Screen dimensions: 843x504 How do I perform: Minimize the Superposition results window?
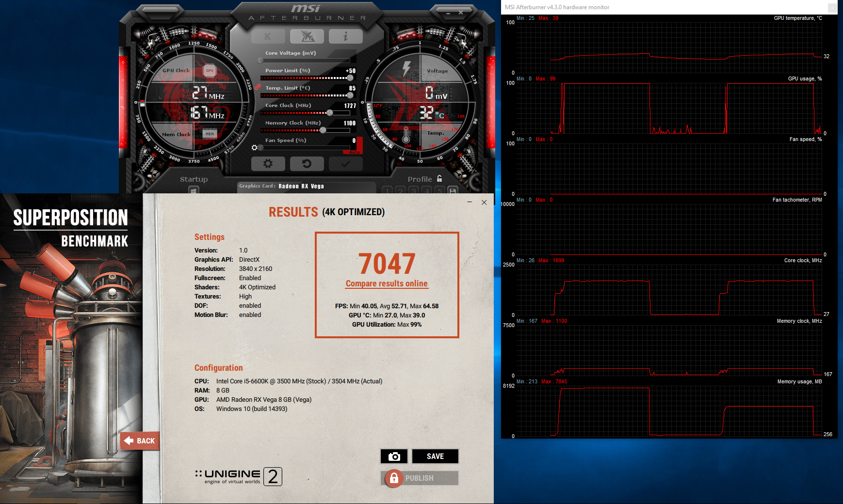pyautogui.click(x=470, y=202)
